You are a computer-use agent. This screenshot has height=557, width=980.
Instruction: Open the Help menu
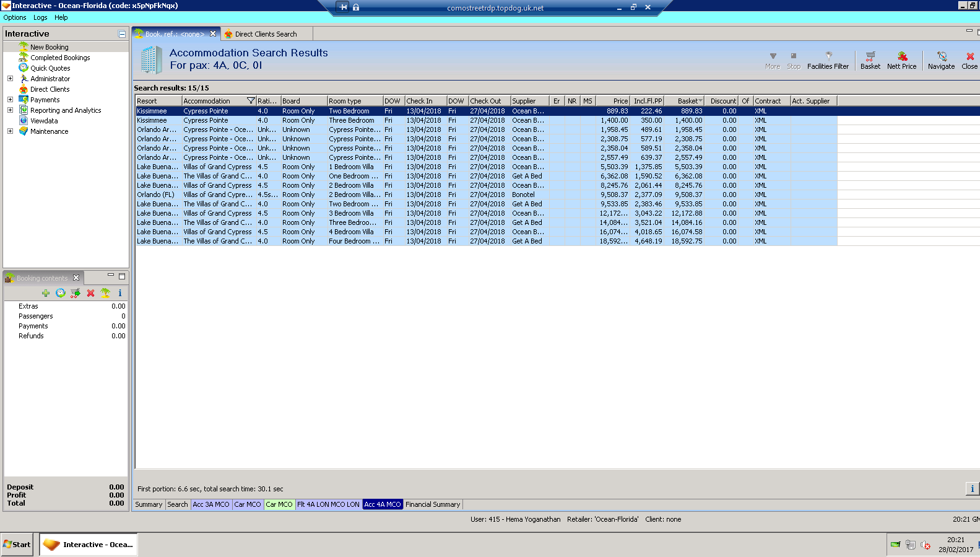[x=61, y=17]
